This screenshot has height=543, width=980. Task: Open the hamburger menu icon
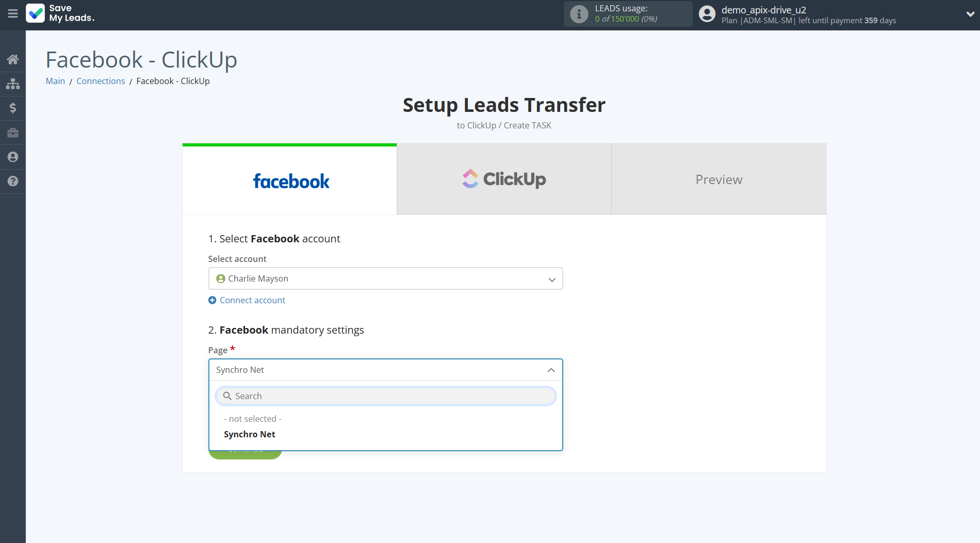pyautogui.click(x=13, y=14)
